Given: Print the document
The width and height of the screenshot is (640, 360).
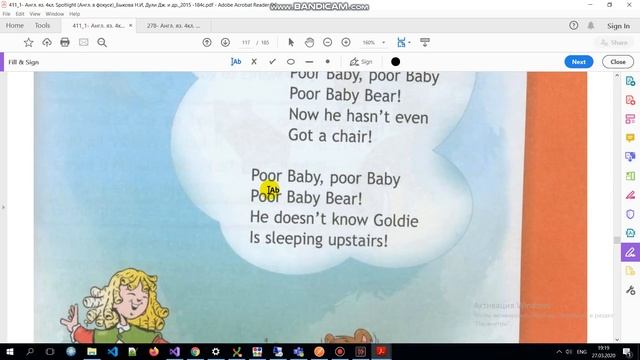Looking at the screenshot, I should (65, 42).
